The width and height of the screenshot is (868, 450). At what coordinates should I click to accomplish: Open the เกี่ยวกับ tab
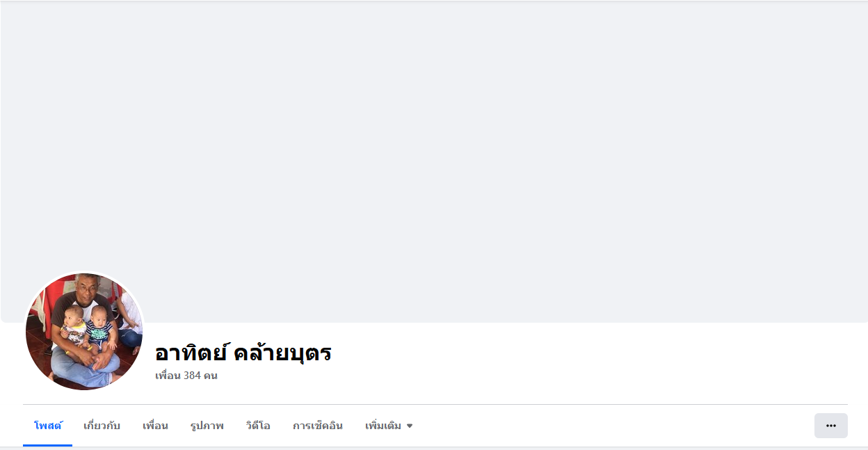tap(102, 426)
